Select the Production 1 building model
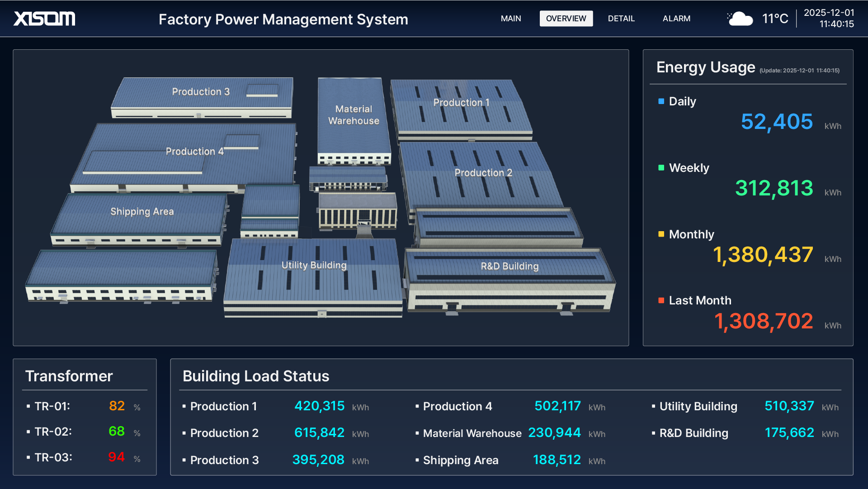 coord(461,103)
